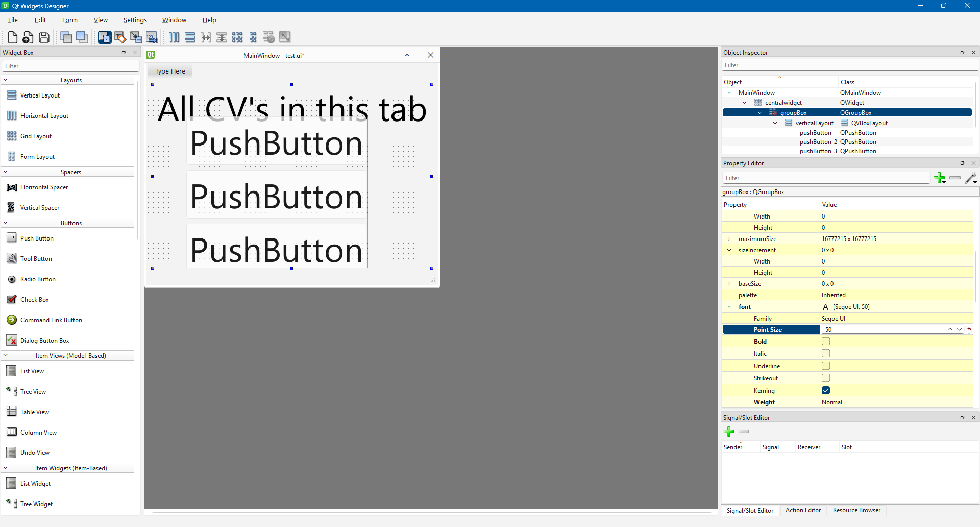Click the Adjust Size toolbar icon
Viewport: 980px width, 527px height.
pos(285,37)
